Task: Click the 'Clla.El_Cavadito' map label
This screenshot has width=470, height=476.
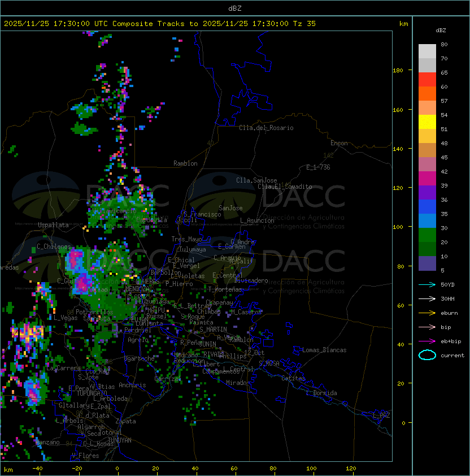Action: [x=285, y=187]
